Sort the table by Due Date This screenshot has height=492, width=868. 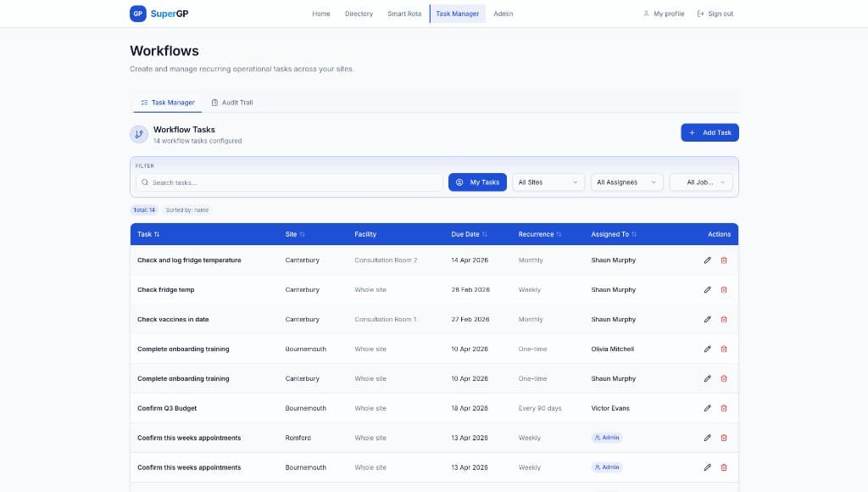tap(469, 234)
